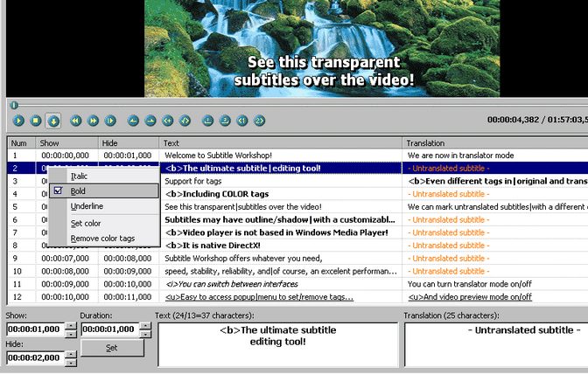Decrease the Duration using the down arrow
The height and width of the screenshot is (374, 588).
coord(145,333)
